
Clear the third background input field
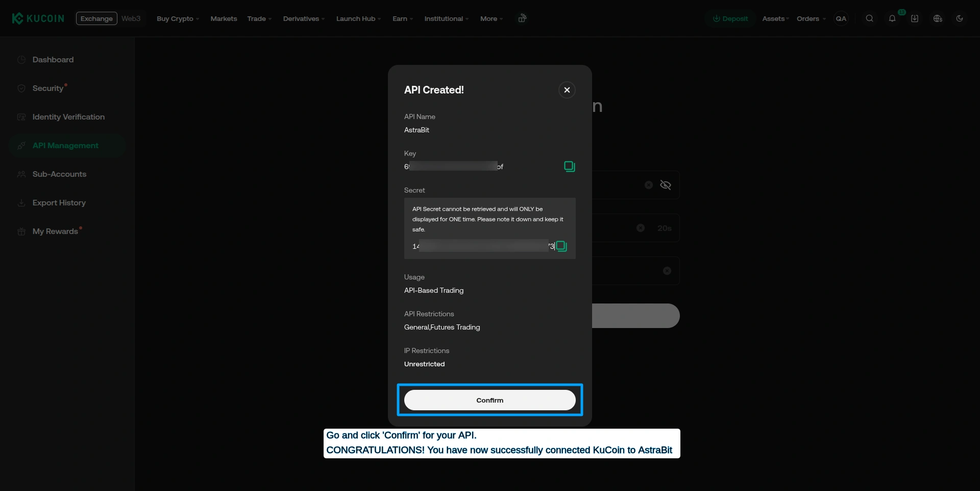(667, 271)
